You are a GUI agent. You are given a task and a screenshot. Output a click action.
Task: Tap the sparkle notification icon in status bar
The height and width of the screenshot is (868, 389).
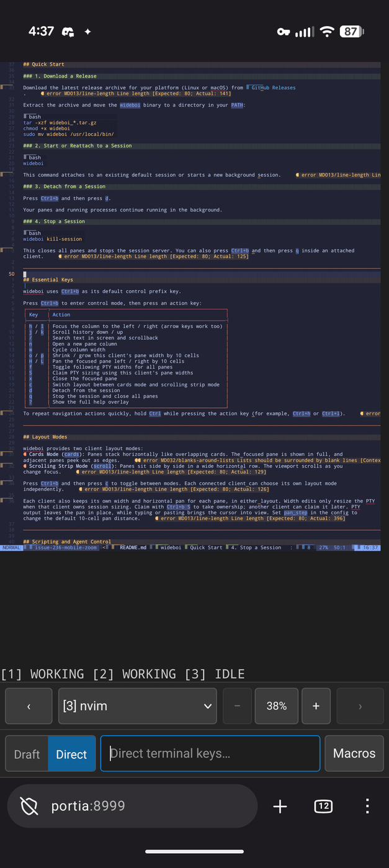click(87, 31)
